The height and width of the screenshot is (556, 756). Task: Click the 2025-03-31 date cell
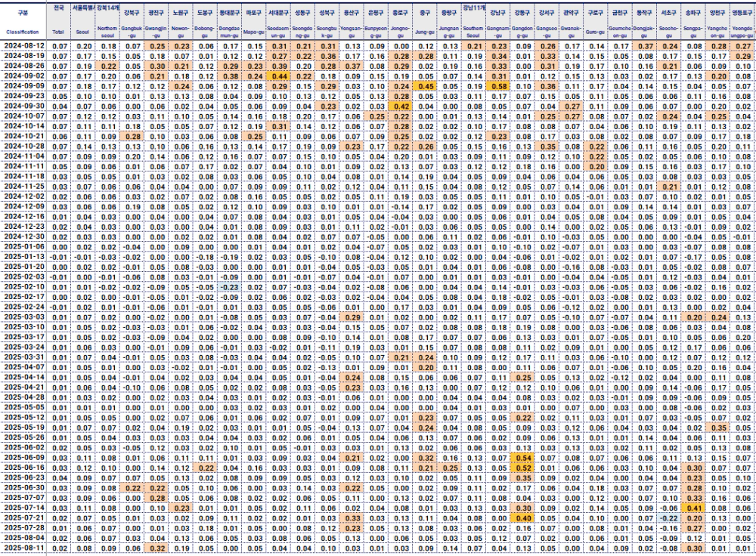pos(23,357)
